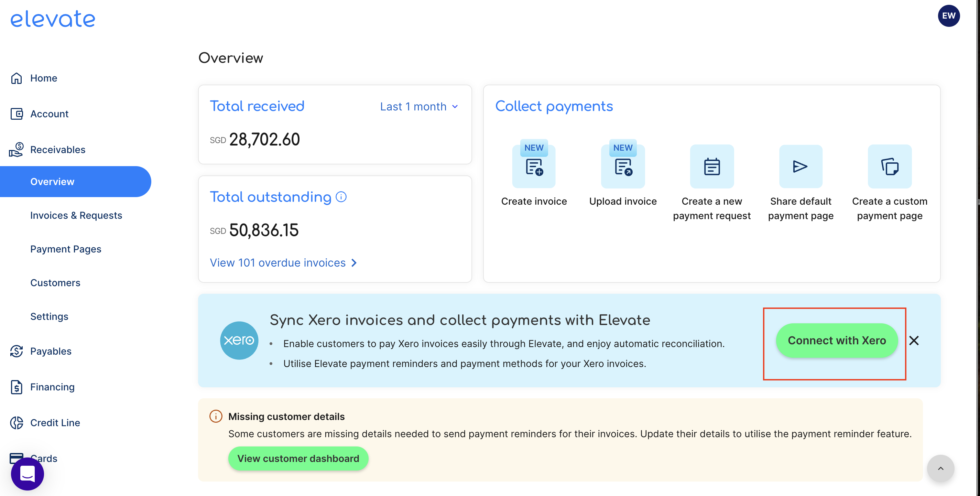980x496 pixels.
Task: Open View 101 overdue invoices link
Action: (x=283, y=263)
